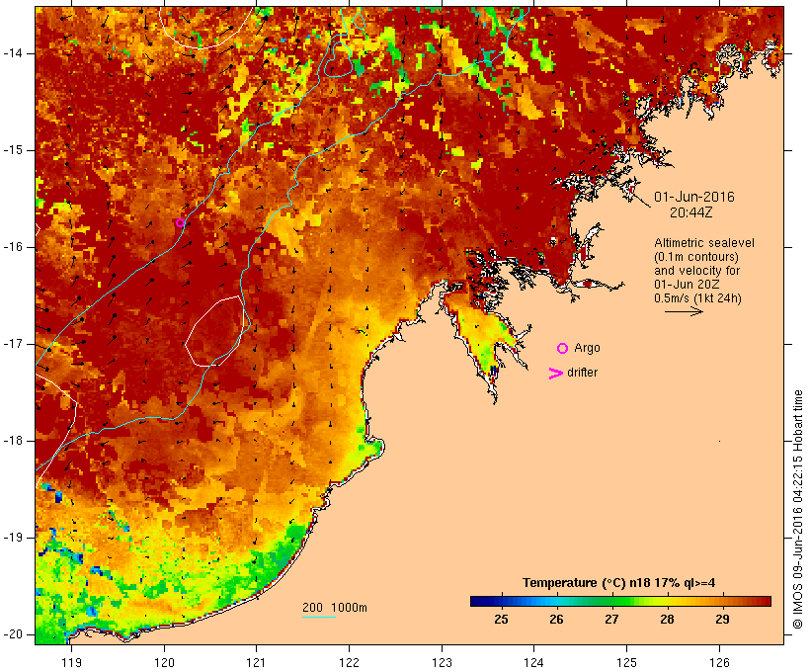810x672 pixels.
Task: Click the longitude axis label 124
Action: point(533,662)
